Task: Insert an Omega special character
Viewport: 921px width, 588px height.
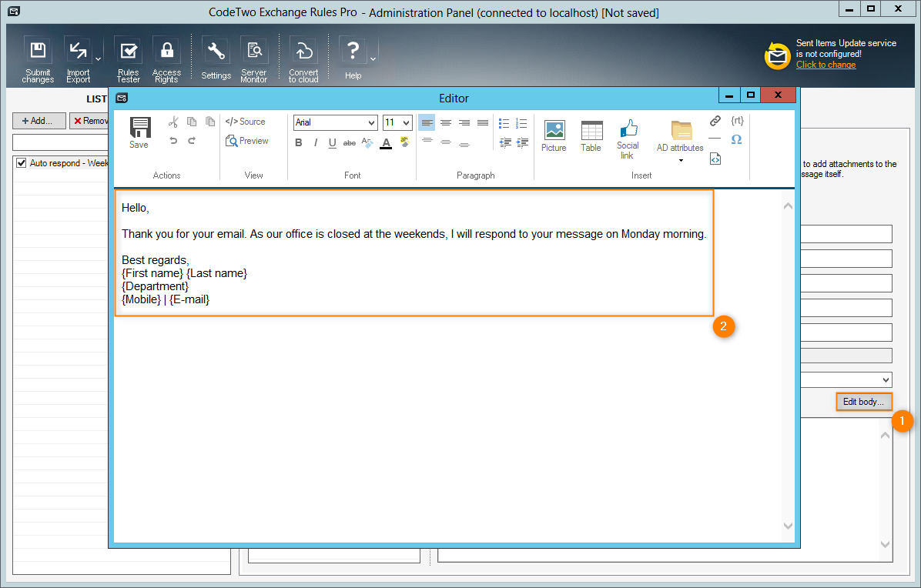Action: (x=736, y=140)
